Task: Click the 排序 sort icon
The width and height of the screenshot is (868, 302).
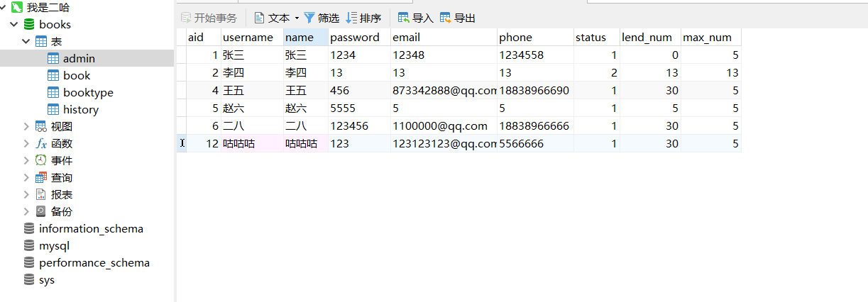Action: coord(351,18)
